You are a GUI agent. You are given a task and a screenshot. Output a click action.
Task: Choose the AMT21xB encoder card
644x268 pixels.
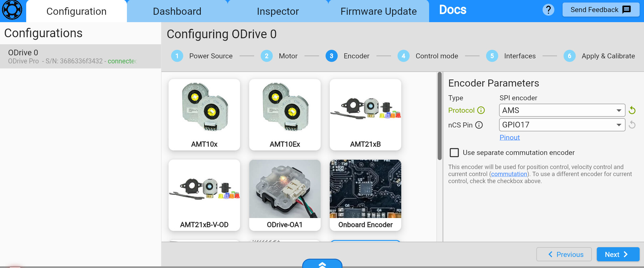tap(365, 115)
